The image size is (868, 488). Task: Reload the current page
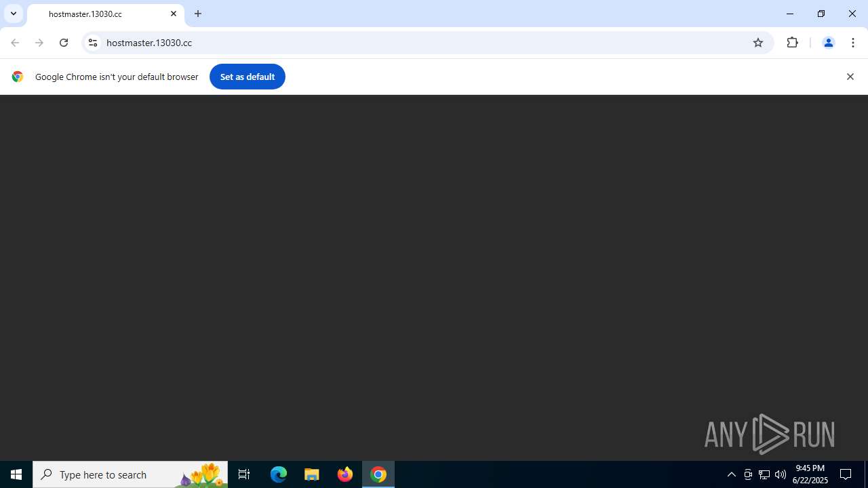click(x=64, y=43)
